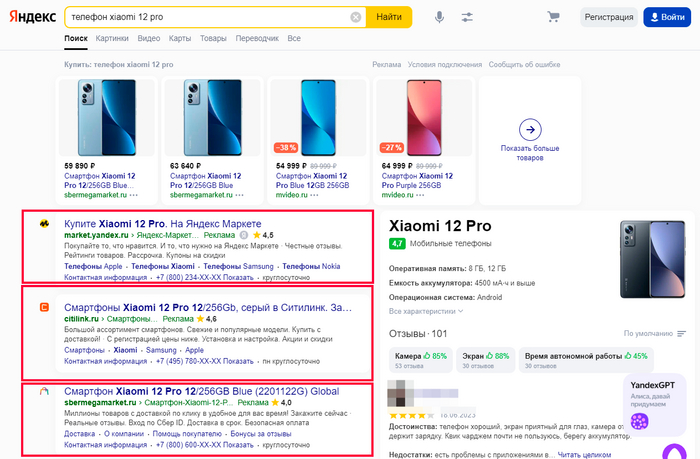Filter reviews by Экран 88%

coord(486,360)
